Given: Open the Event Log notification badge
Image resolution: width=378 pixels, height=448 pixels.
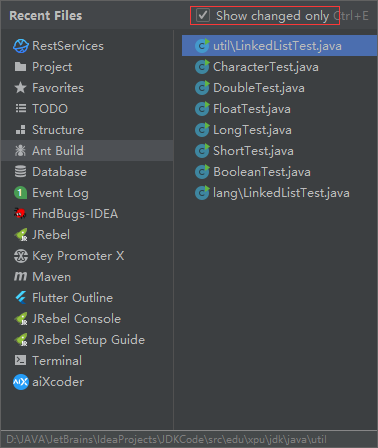Looking at the screenshot, I should point(21,193).
